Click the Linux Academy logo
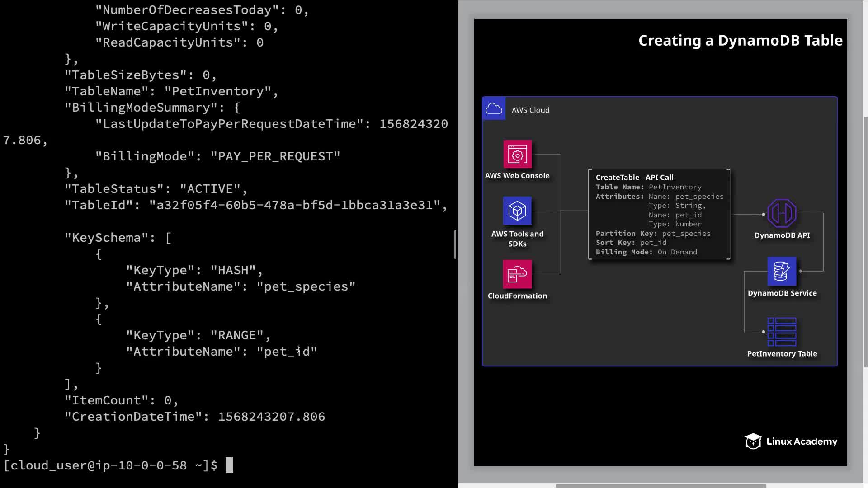 (791, 441)
